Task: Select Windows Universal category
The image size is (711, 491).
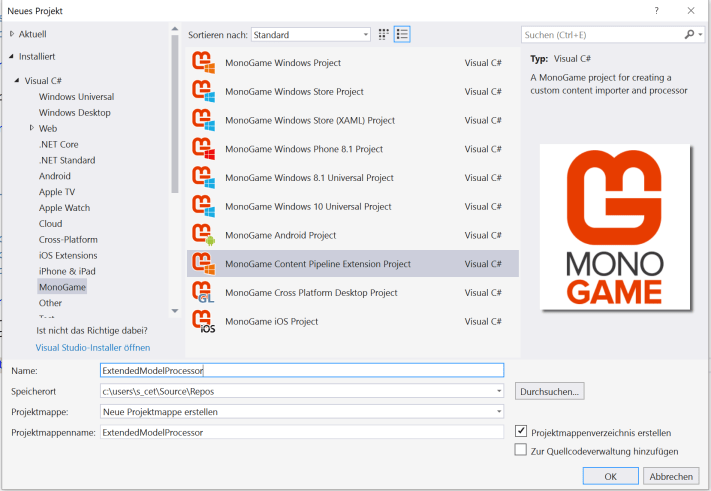Action: [76, 97]
